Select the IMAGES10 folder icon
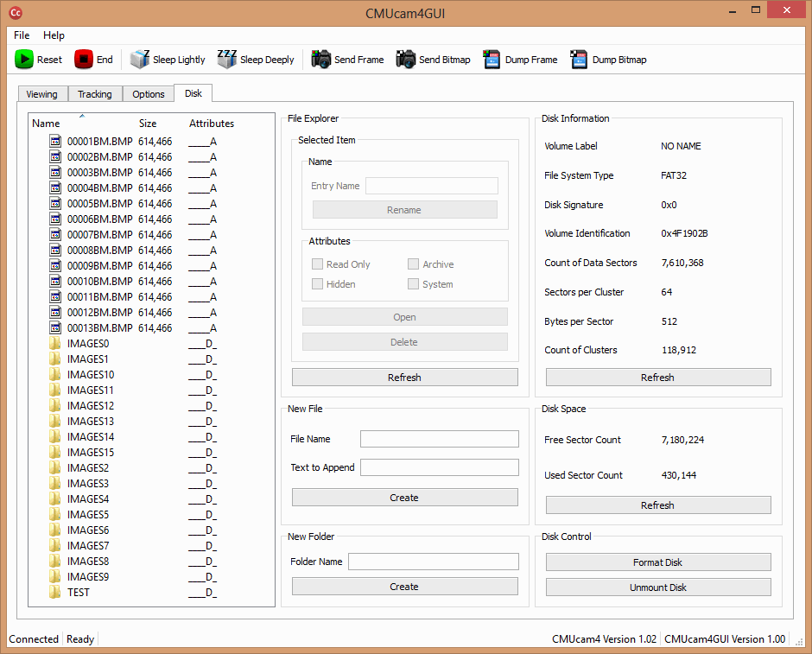Image resolution: width=812 pixels, height=654 pixels. coord(55,374)
